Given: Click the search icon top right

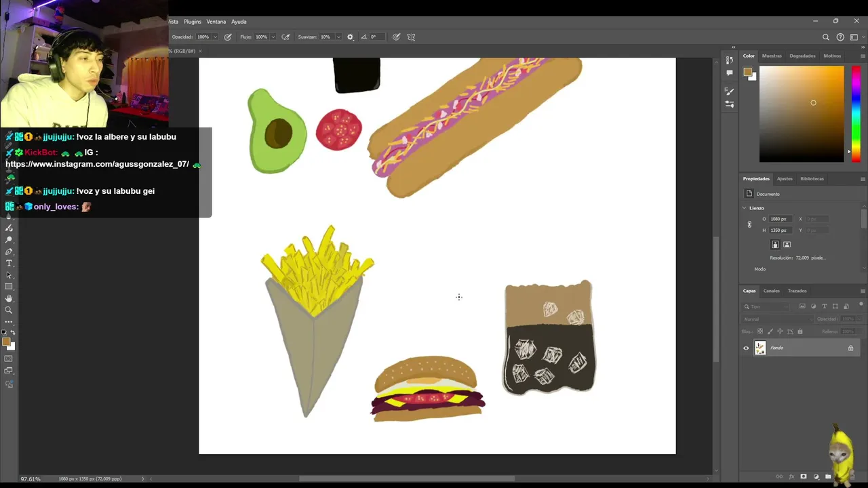Looking at the screenshot, I should coord(825,37).
